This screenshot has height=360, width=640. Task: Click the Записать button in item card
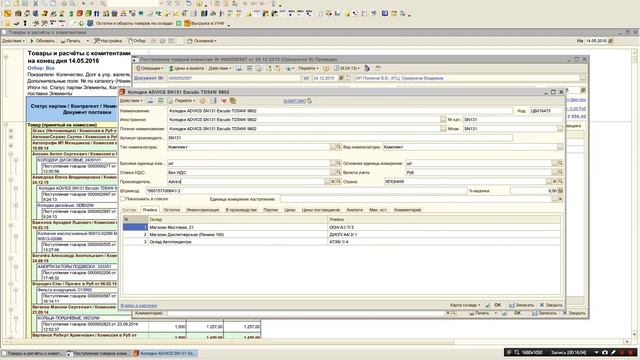[521, 305]
